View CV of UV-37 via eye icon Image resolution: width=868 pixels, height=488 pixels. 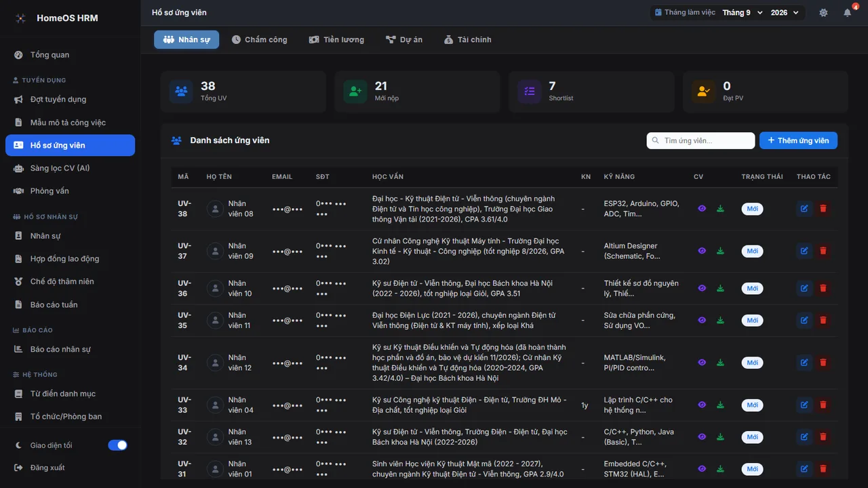click(x=702, y=251)
